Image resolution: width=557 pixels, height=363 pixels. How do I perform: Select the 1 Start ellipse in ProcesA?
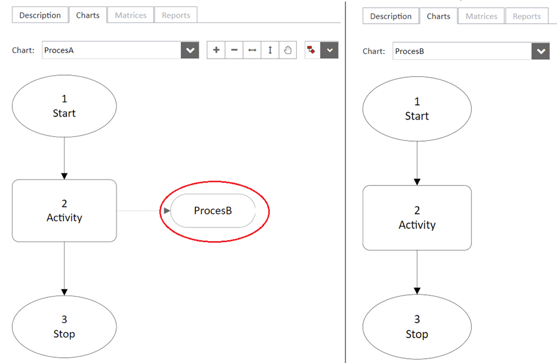pos(64,106)
